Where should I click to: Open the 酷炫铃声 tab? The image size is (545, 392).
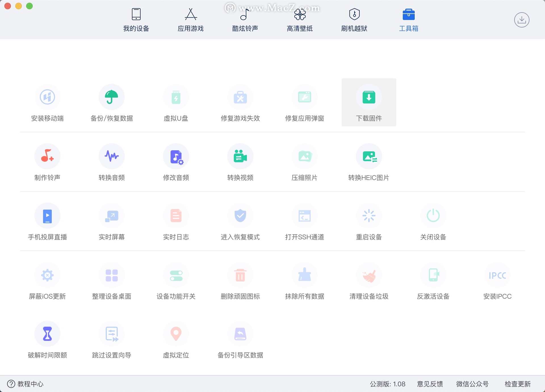(245, 20)
